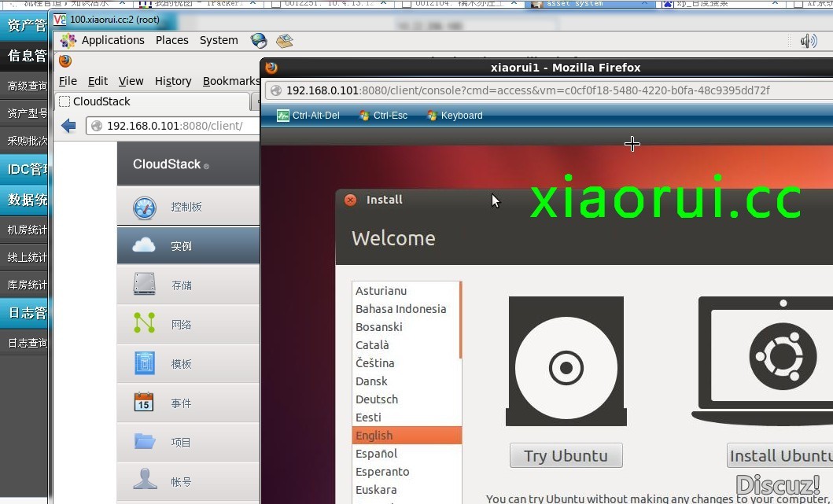Screen dimensions: 833x504
Task: Select Čeština in the language list
Action: [405, 363]
